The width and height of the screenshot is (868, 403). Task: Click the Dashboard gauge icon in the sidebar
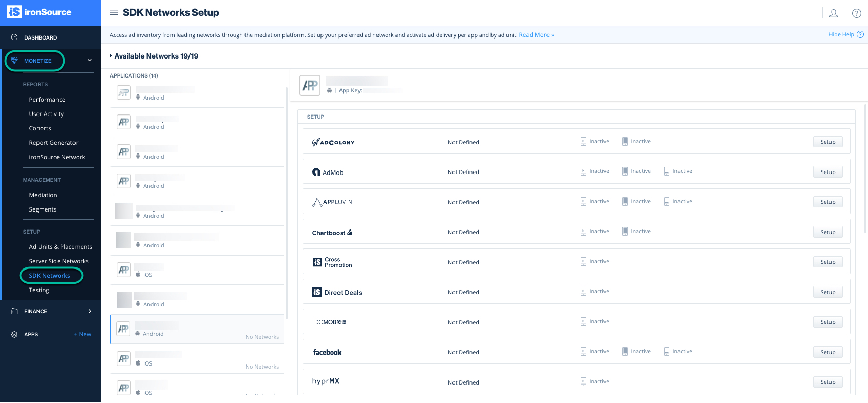(14, 37)
